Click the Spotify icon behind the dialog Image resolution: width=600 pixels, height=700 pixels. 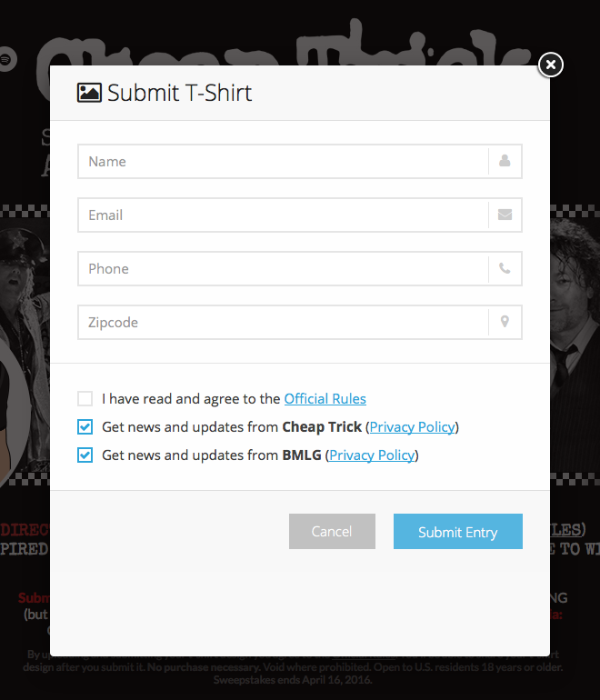[x=6, y=59]
